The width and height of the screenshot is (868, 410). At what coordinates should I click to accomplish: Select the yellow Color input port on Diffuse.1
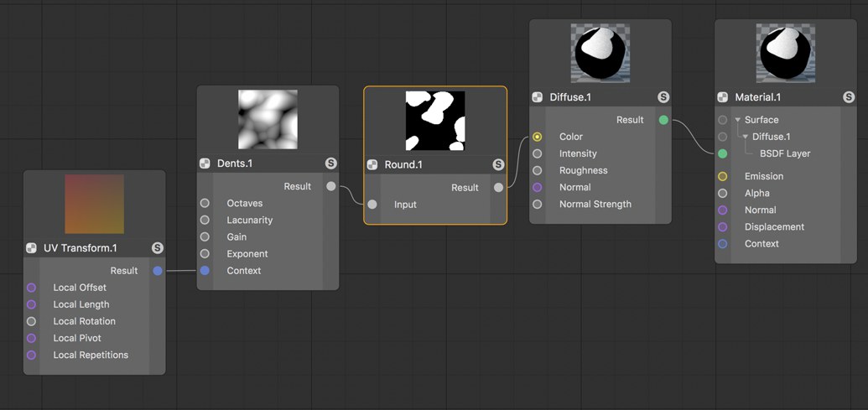click(537, 137)
